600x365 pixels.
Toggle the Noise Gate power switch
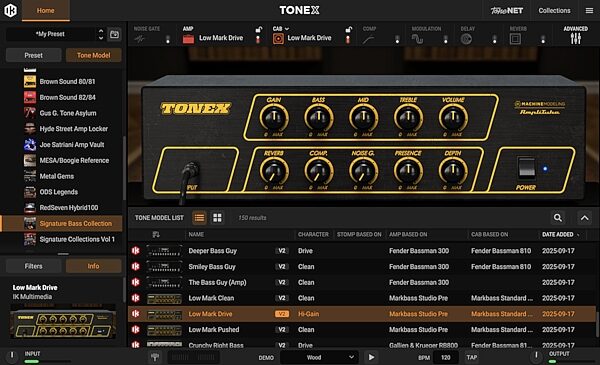point(168,39)
